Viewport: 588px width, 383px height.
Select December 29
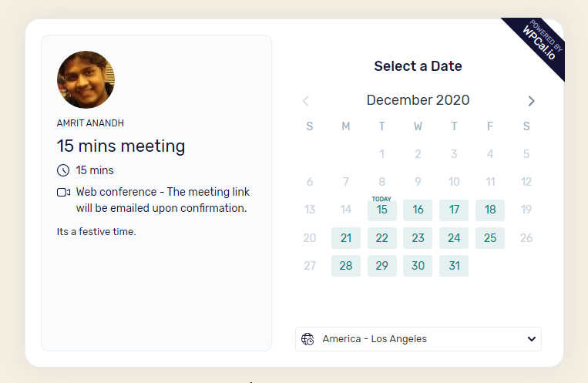point(381,266)
